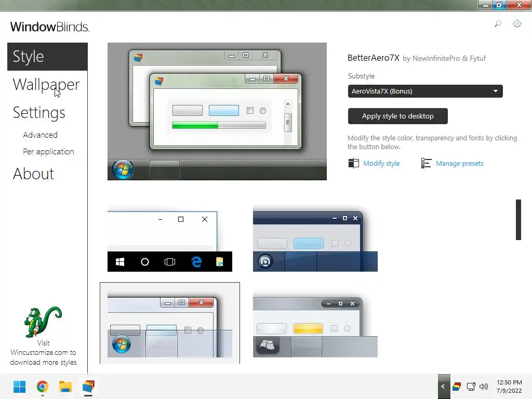This screenshot has width=532, height=399.
Task: Click the Manage presets icon
Action: click(x=426, y=163)
